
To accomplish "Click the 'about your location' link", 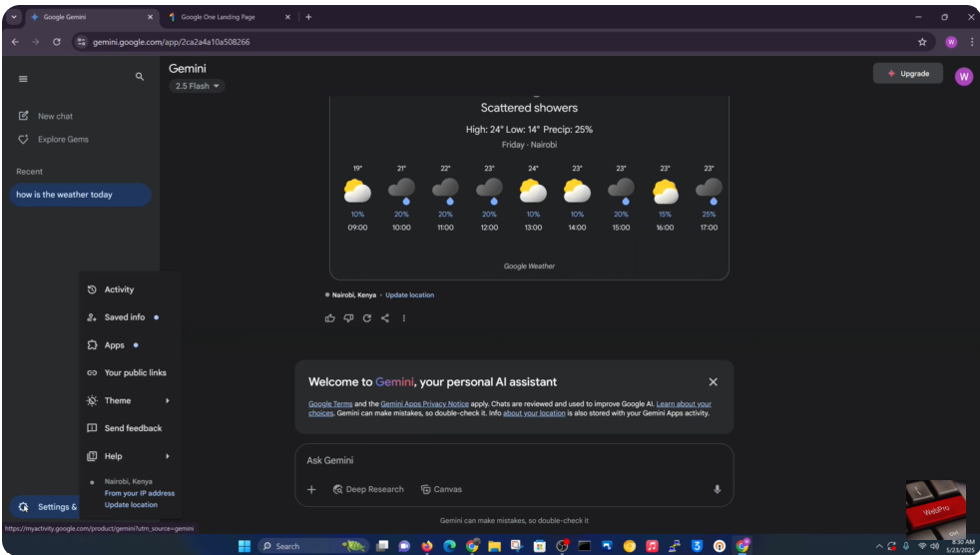I will [534, 413].
